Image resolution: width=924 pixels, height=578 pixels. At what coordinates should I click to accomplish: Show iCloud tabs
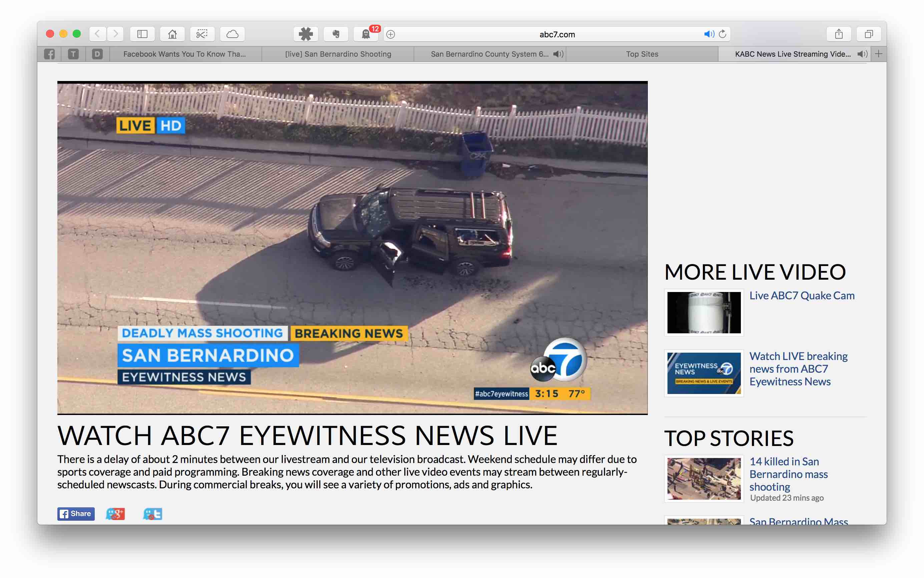point(232,34)
